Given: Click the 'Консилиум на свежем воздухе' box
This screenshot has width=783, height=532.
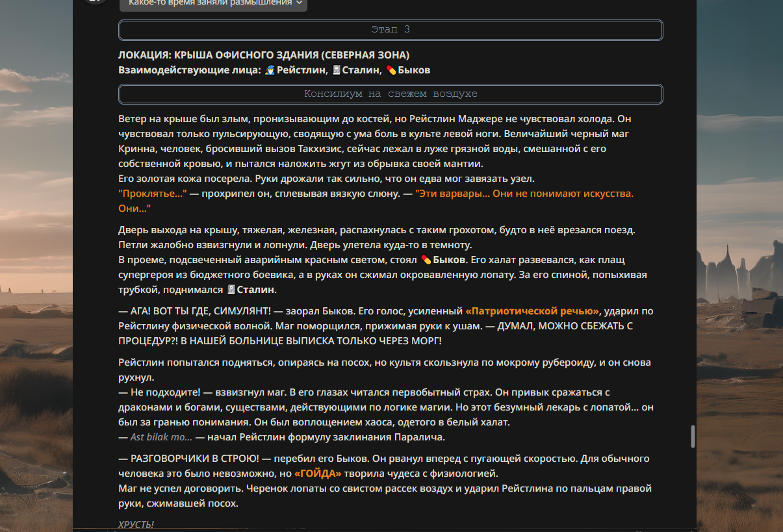Looking at the screenshot, I should coord(391,94).
